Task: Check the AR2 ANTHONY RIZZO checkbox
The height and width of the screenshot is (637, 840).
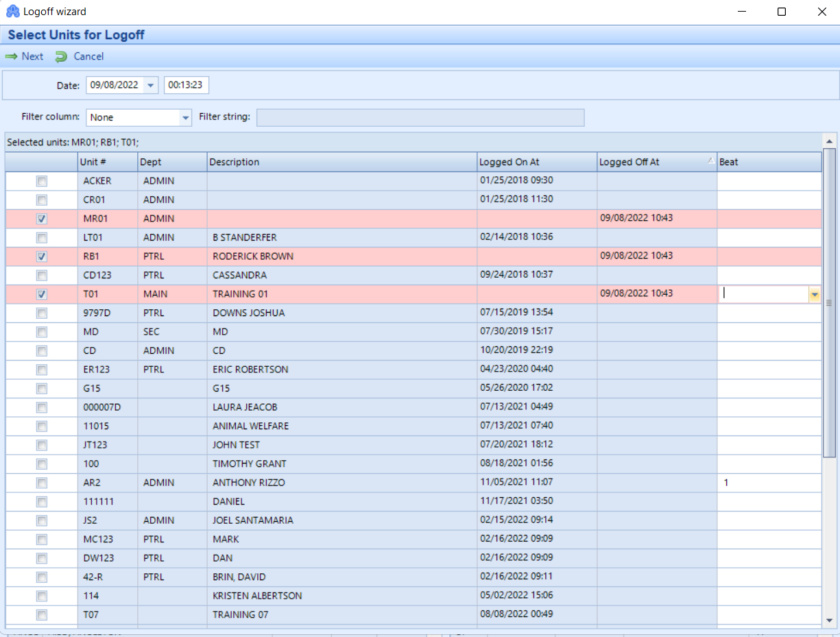Action: coord(42,483)
